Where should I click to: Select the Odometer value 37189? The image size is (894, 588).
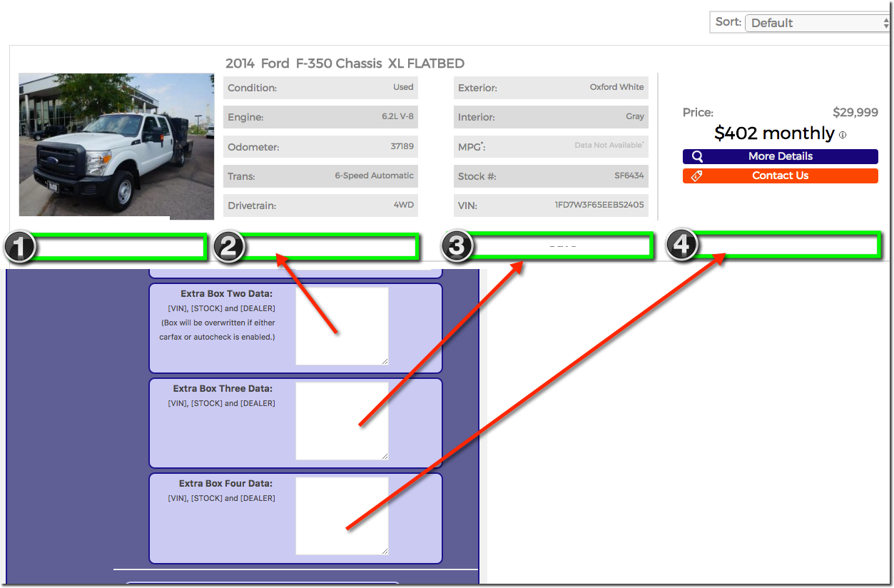coord(402,146)
